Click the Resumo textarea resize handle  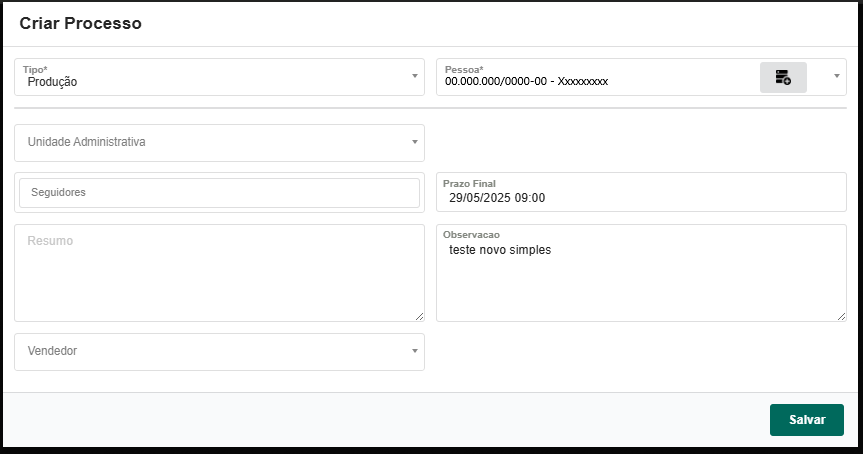point(419,316)
